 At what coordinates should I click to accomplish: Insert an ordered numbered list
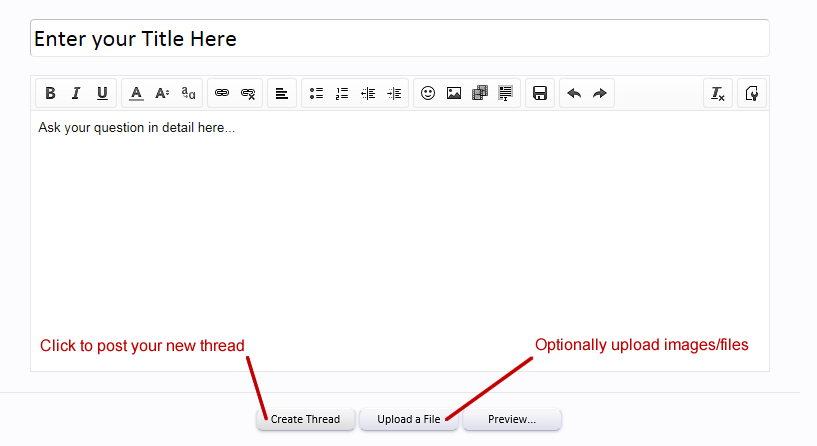342,93
